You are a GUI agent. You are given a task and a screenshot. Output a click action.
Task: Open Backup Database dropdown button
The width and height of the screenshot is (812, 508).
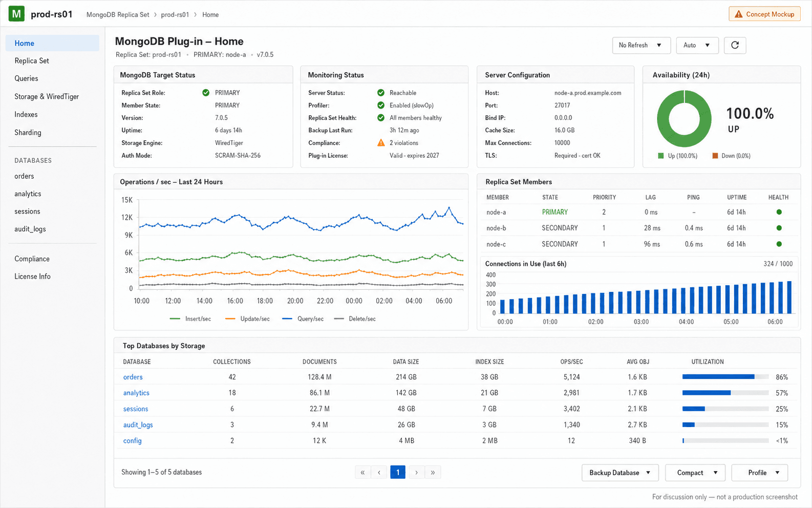click(x=620, y=473)
